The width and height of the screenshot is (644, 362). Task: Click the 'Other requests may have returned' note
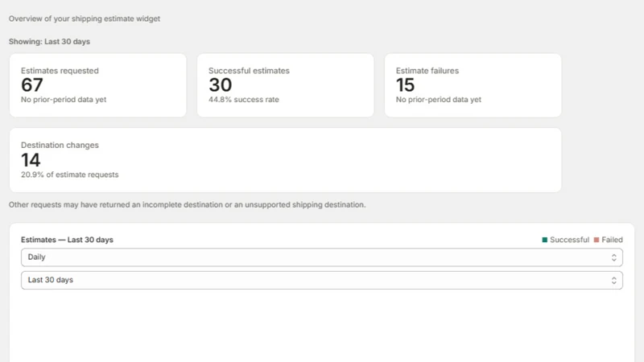(x=187, y=205)
